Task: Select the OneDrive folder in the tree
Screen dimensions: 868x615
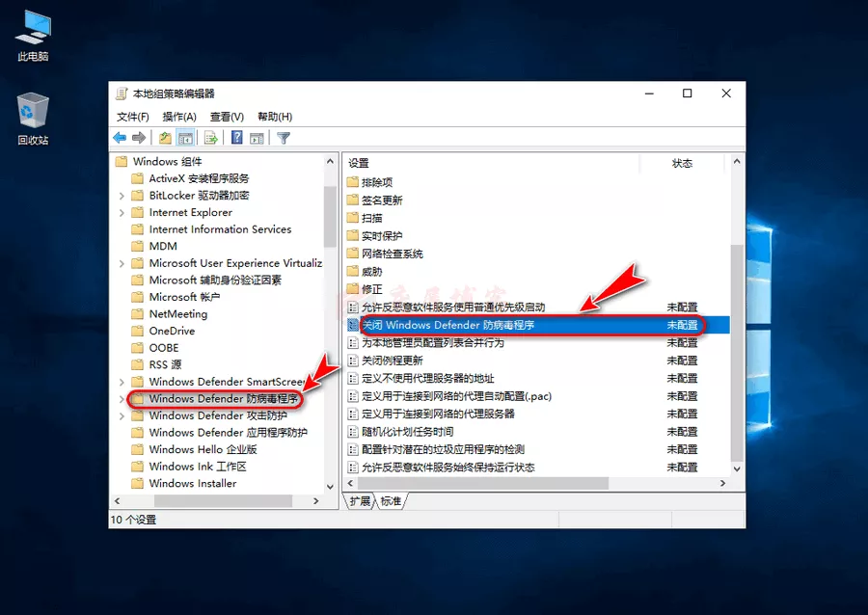Action: click(x=171, y=331)
